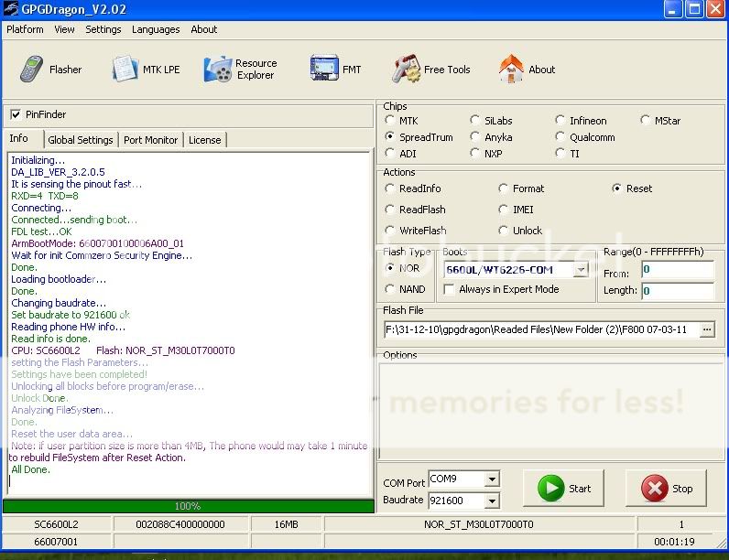This screenshot has width=729, height=560.
Task: Choose the Infineon chip radio button
Action: click(x=560, y=120)
